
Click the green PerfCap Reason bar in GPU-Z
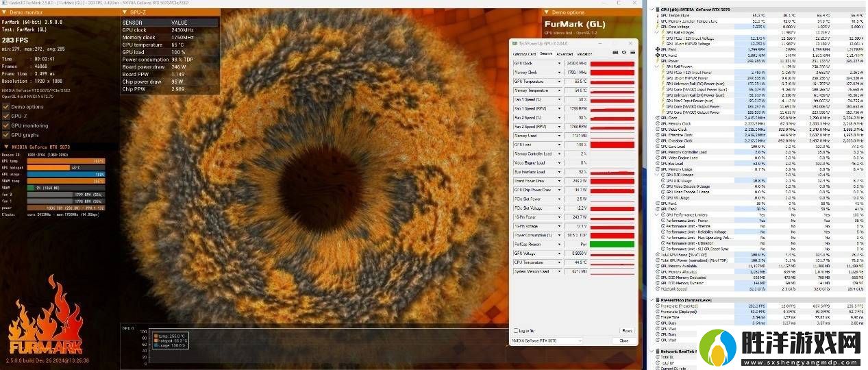(x=612, y=244)
